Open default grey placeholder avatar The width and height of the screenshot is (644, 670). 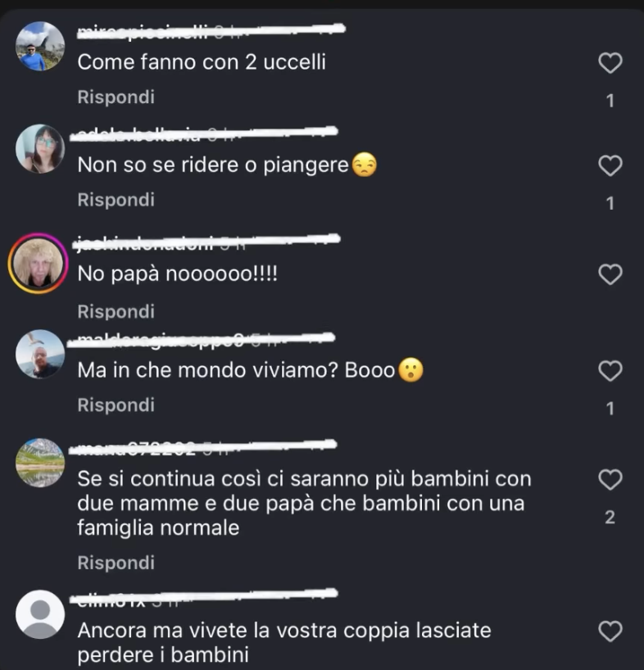point(40,614)
